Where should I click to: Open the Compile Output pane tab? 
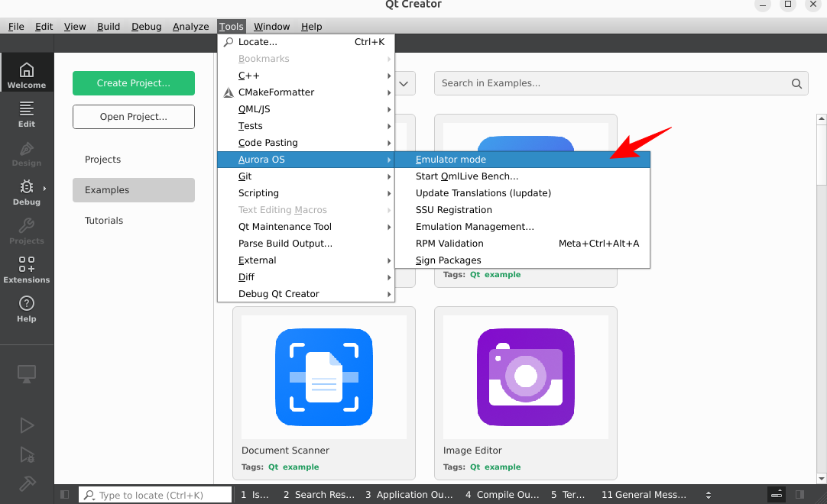coord(502,495)
